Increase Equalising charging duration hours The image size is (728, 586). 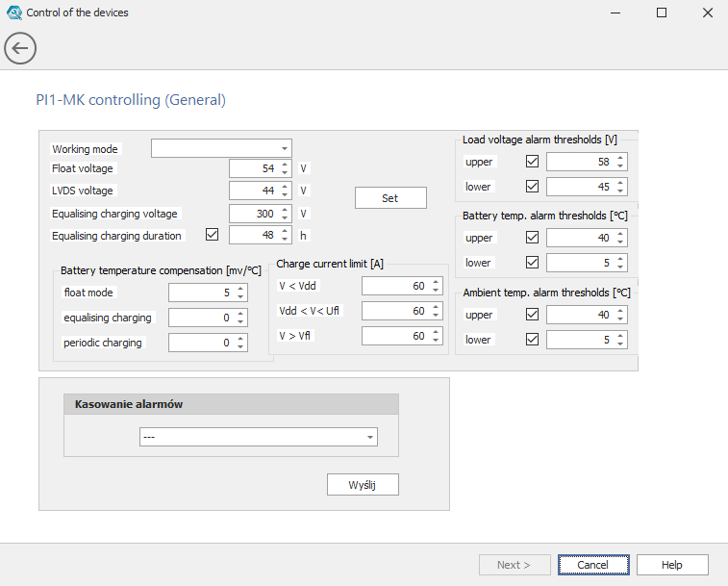(285, 231)
